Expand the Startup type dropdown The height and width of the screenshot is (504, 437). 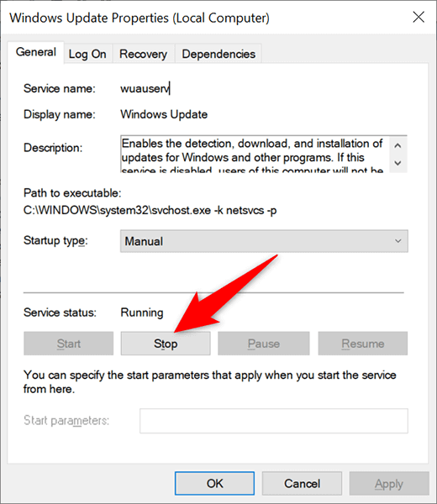pyautogui.click(x=264, y=241)
